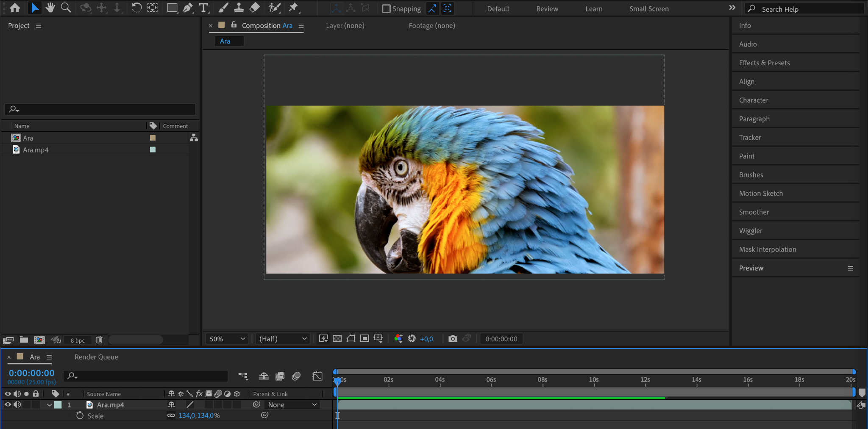This screenshot has width=868, height=429.
Task: Click the Ara.mp4 label color swatch
Action: pyautogui.click(x=153, y=150)
